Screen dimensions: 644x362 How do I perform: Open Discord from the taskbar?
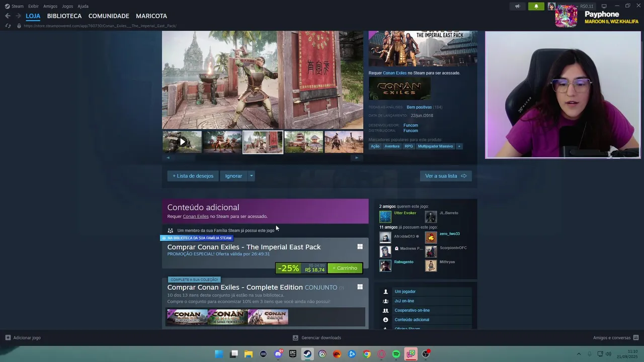point(278,354)
